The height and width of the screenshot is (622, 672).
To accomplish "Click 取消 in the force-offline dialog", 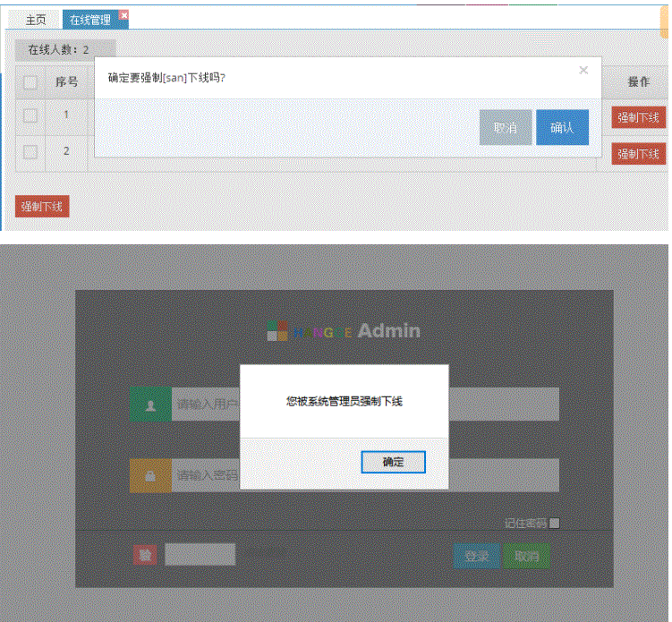I will 506,127.
